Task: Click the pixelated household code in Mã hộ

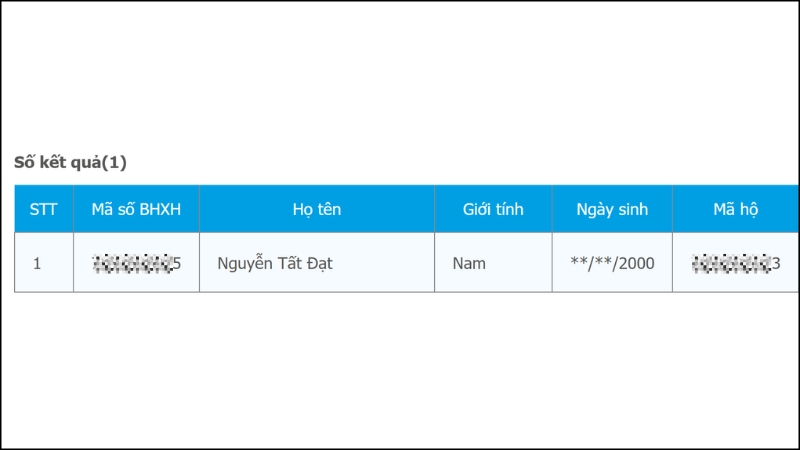Action: [x=729, y=264]
